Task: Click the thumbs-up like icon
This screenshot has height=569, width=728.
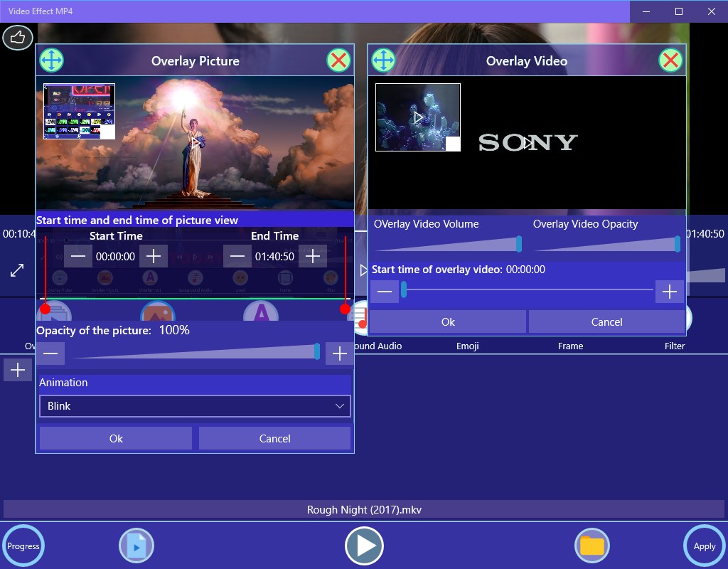Action: click(18, 38)
